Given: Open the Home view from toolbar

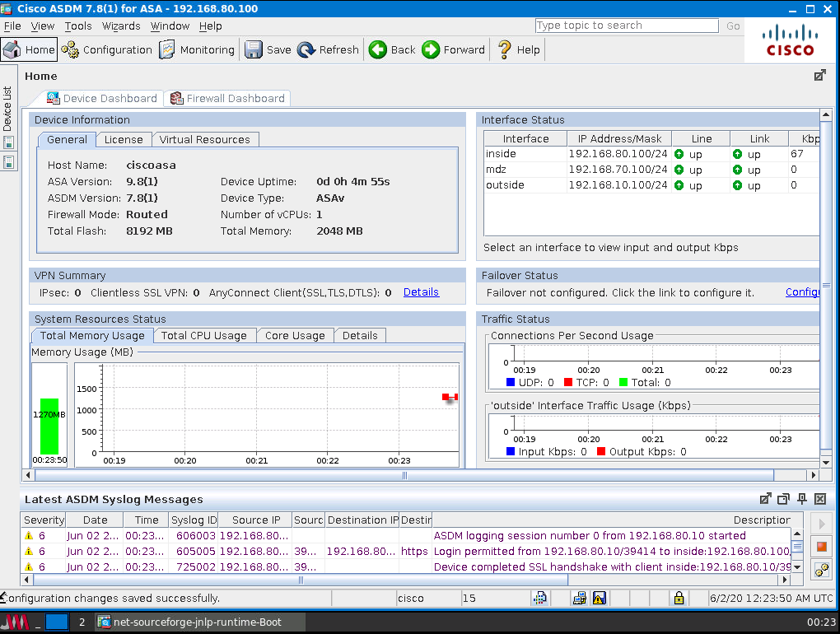Looking at the screenshot, I should click(x=29, y=49).
